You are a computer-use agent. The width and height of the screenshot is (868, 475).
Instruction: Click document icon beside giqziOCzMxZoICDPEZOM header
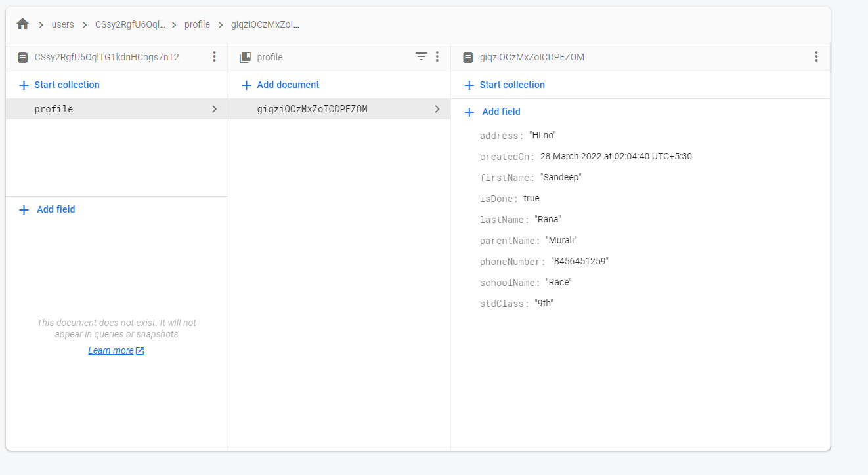468,58
